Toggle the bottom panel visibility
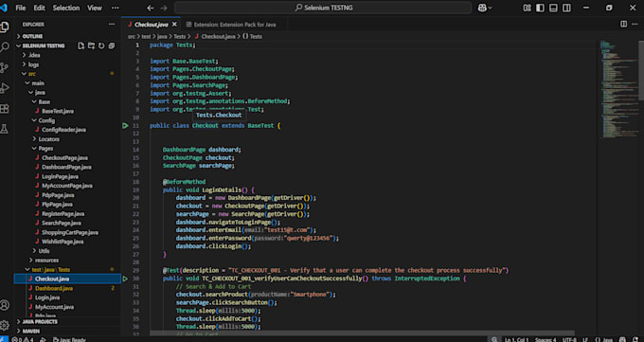 click(553, 8)
